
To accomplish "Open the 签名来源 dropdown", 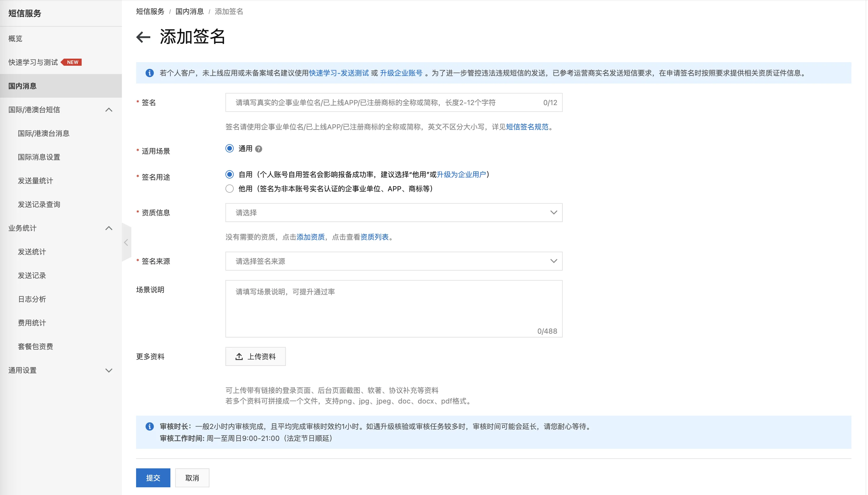I will tap(393, 261).
